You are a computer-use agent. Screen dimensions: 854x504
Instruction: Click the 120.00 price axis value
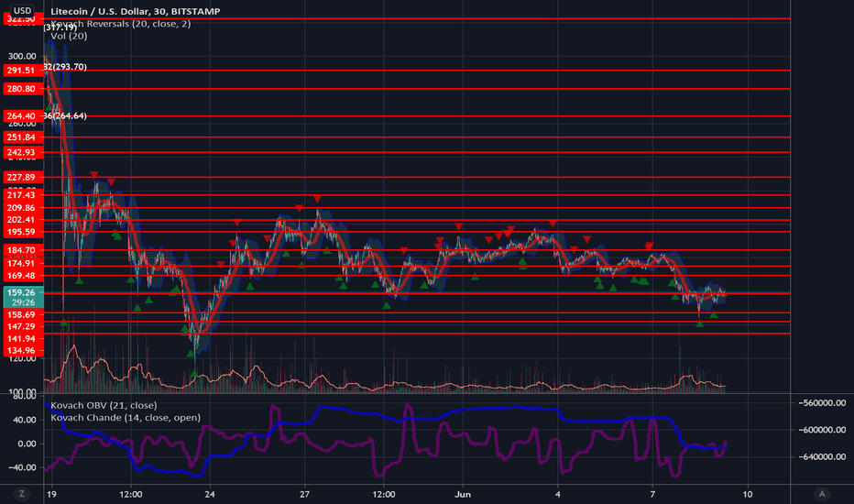point(22,359)
